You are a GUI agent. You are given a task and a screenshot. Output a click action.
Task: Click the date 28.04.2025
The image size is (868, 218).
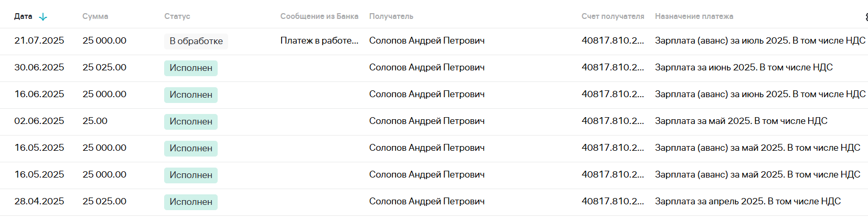pos(39,201)
